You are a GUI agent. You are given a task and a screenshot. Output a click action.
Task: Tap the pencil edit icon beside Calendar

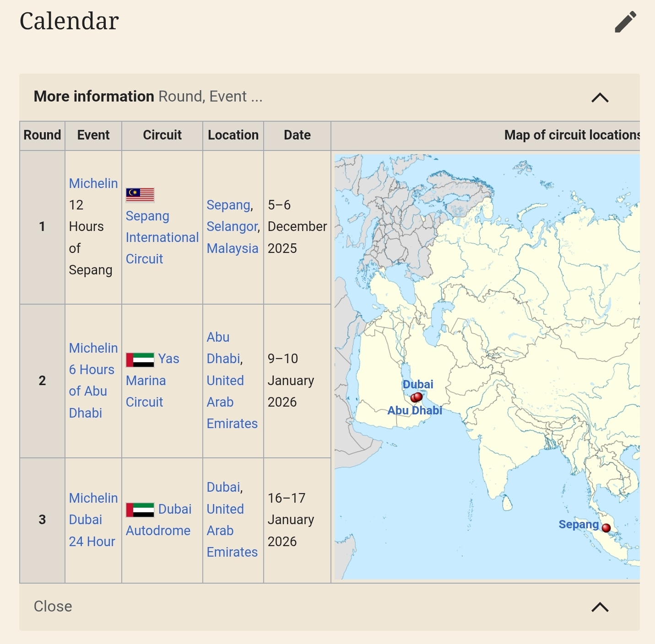625,21
